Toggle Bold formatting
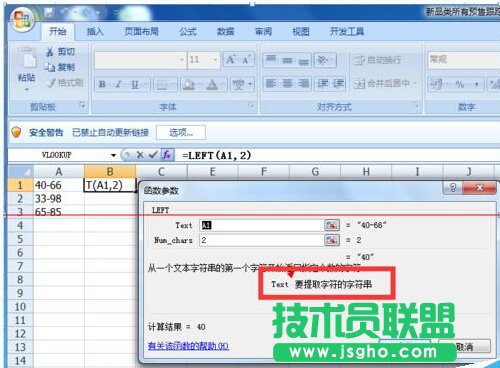This screenshot has width=500, height=368. 102,84
